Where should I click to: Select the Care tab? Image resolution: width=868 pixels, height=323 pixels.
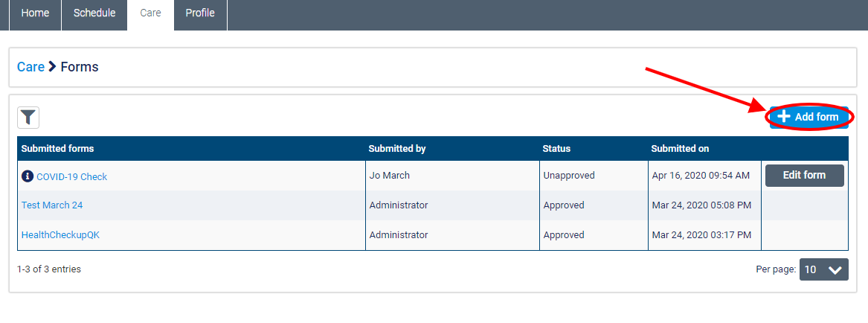click(150, 13)
